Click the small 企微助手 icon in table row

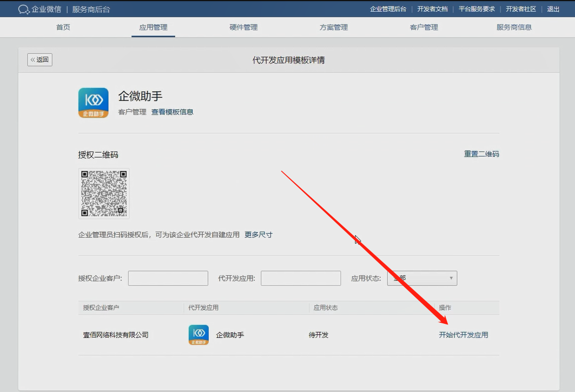(199, 335)
